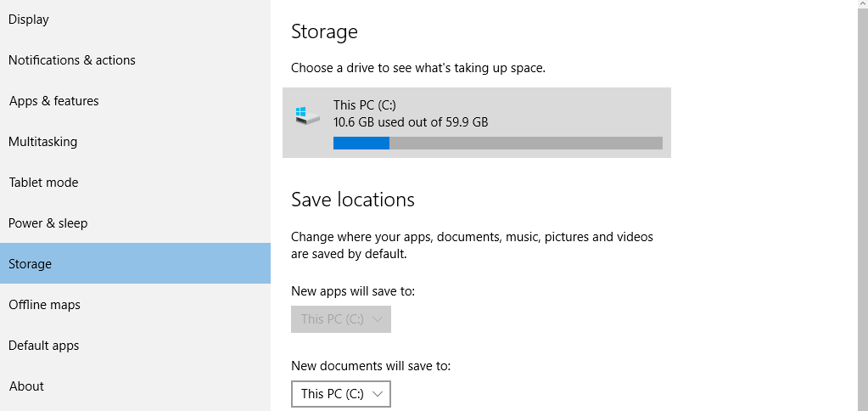Viewport: 868px width, 411px height.
Task: Open Tablet mode settings
Action: [43, 183]
